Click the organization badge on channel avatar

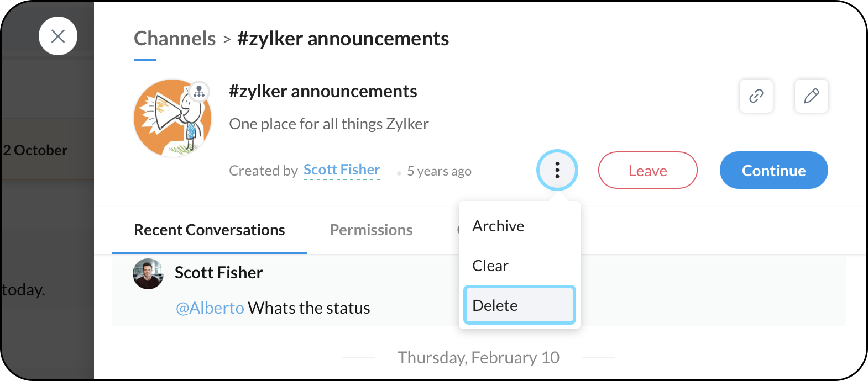(x=199, y=92)
